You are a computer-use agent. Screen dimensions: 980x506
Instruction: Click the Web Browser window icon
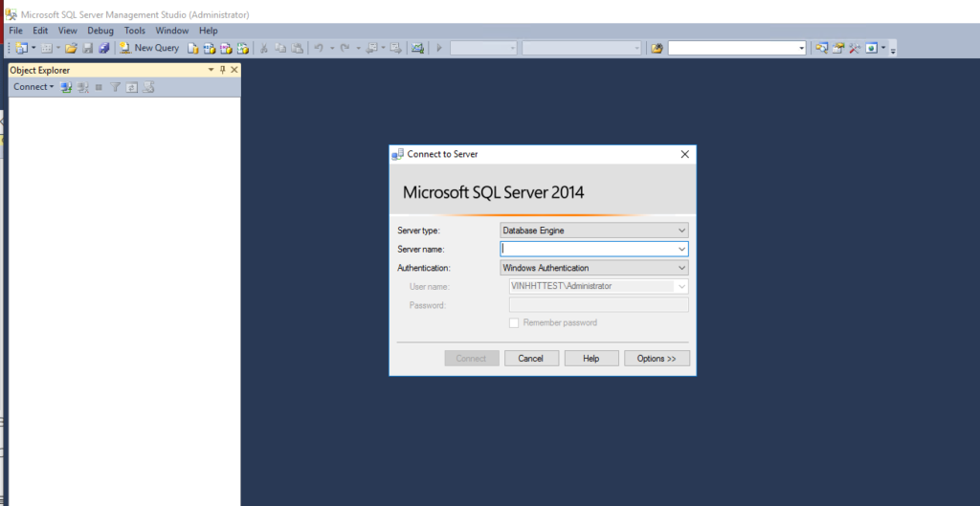pos(871,48)
